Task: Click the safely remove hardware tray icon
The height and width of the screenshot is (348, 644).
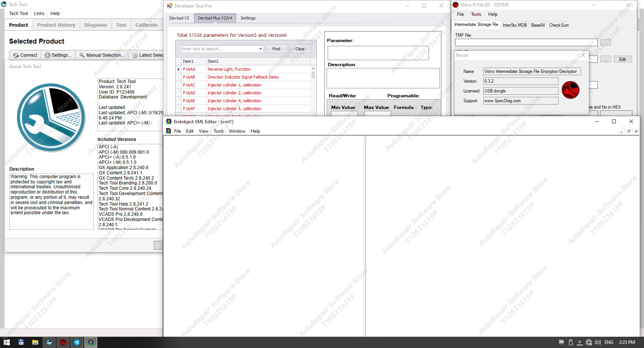Action: pyautogui.click(x=571, y=342)
